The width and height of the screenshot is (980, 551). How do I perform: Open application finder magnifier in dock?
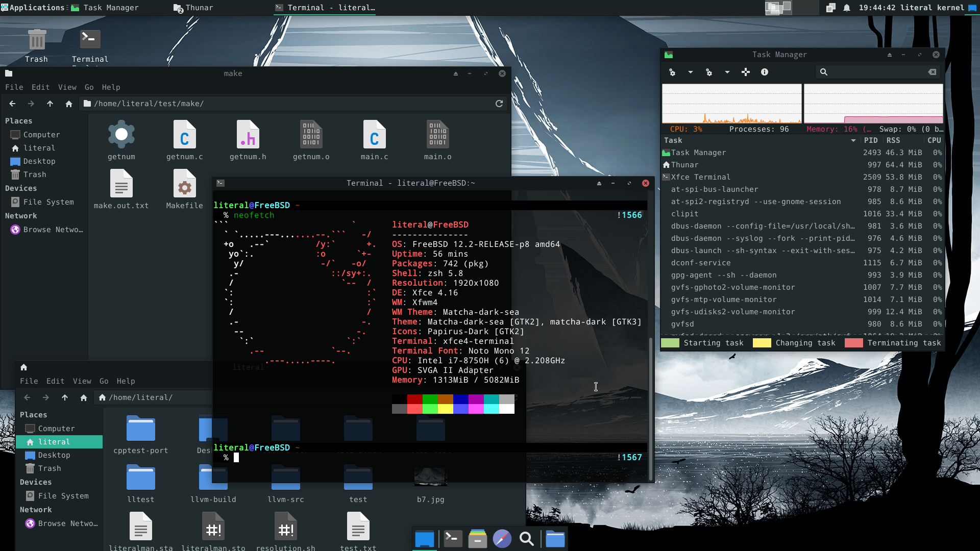[x=527, y=539]
